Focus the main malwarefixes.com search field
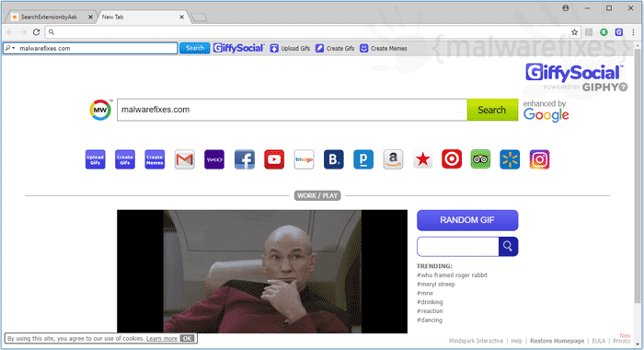The height and width of the screenshot is (350, 644). click(x=292, y=110)
